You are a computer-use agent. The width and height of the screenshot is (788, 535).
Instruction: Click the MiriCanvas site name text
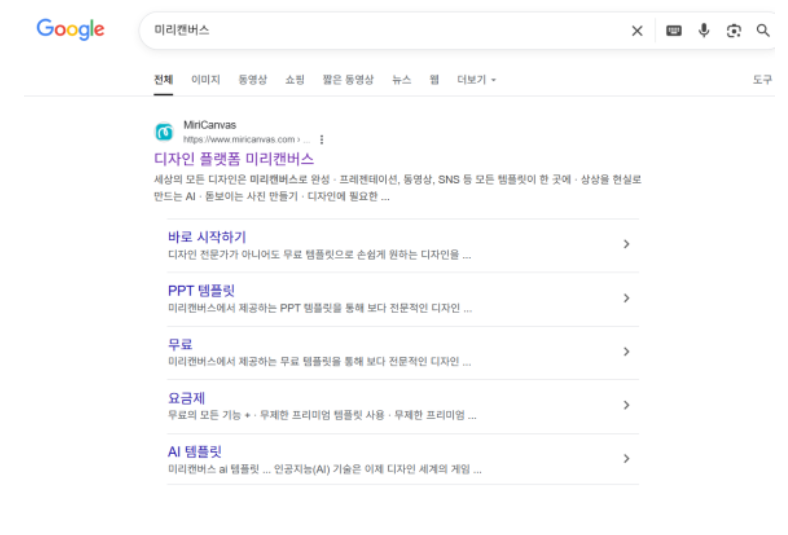(x=210, y=125)
